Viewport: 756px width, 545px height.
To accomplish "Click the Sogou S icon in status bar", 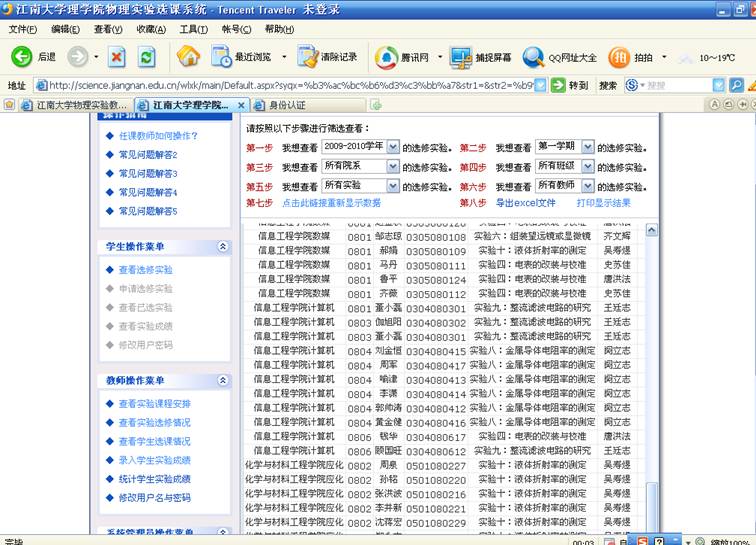I will point(643,541).
